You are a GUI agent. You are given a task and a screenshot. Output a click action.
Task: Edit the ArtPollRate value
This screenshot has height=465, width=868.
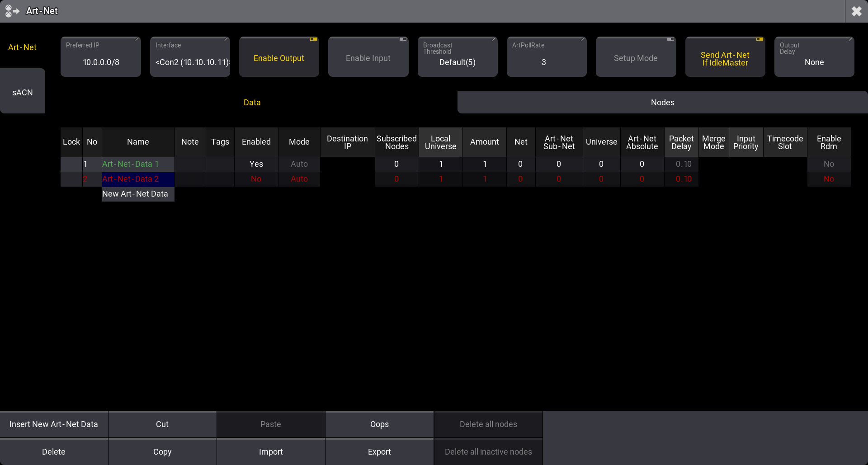(546, 57)
